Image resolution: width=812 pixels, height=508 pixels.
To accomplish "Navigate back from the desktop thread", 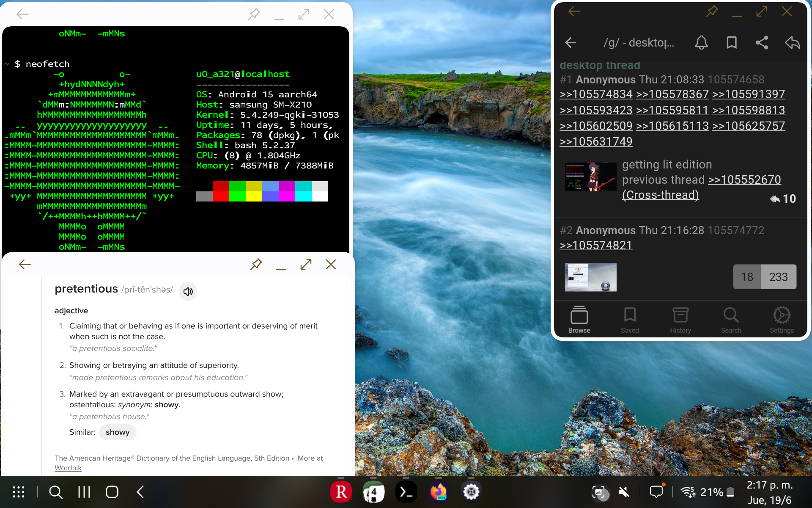I will coord(571,42).
